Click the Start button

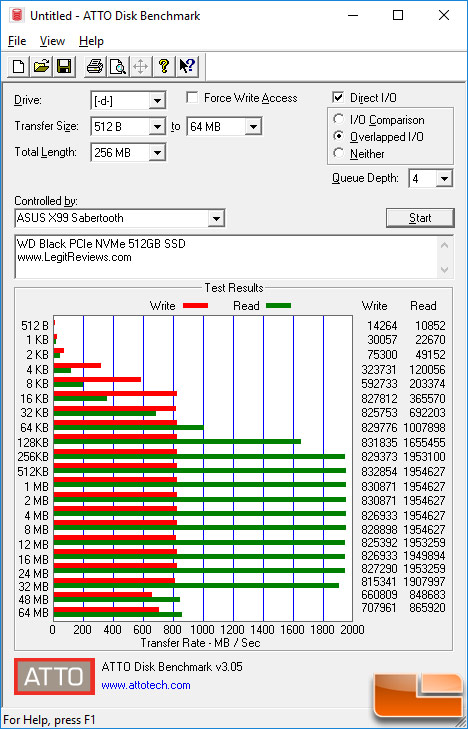point(420,218)
